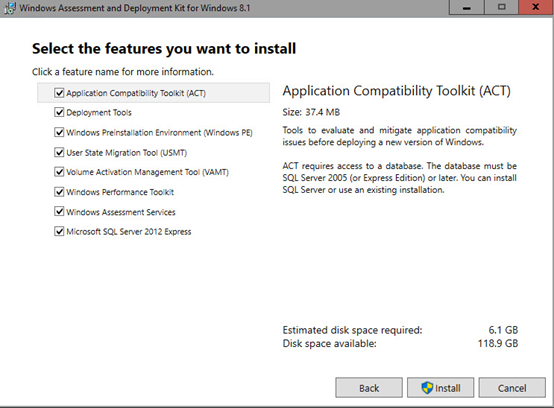Image resolution: width=554 pixels, height=408 pixels.
Task: Start installation with the Install button
Action: click(441, 388)
